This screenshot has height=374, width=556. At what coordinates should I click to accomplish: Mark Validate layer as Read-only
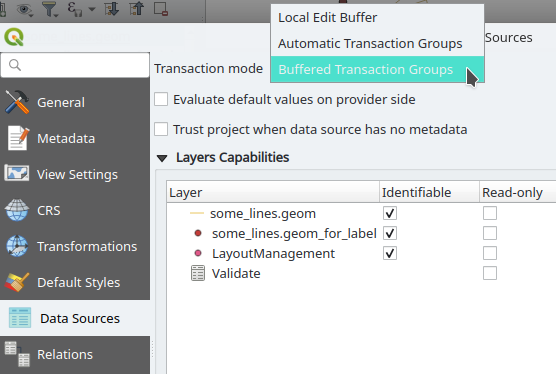click(490, 273)
